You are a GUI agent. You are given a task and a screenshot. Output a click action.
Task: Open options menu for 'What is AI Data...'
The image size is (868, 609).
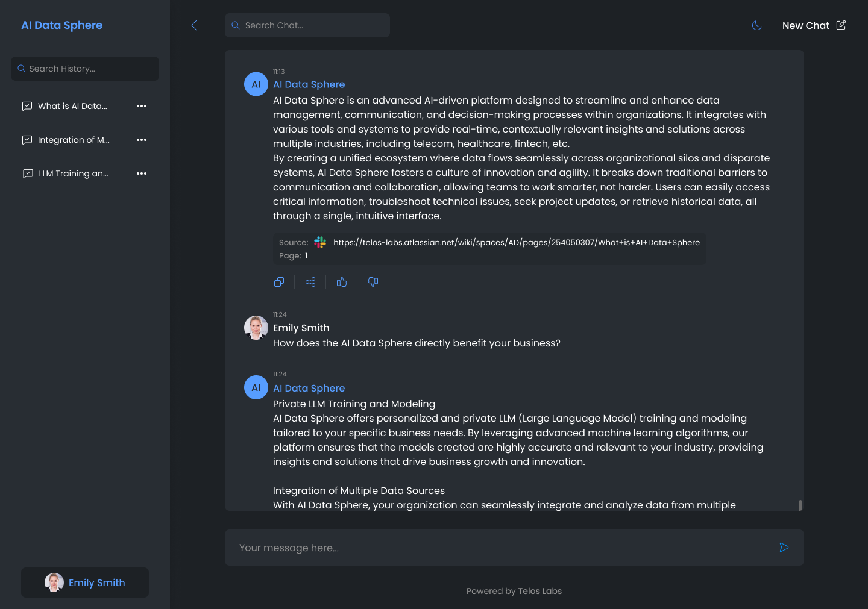click(142, 106)
